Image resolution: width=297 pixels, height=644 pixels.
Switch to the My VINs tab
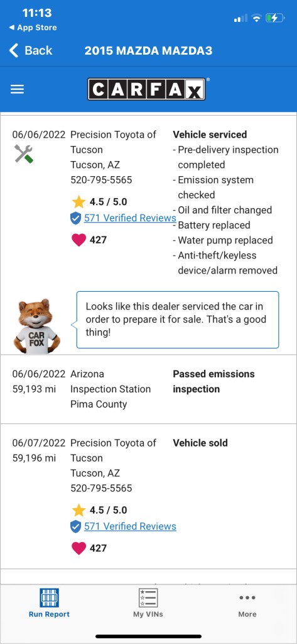point(148,602)
